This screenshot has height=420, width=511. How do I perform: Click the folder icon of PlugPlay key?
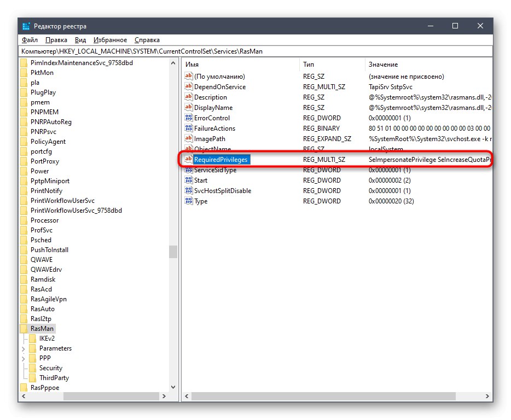24,92
